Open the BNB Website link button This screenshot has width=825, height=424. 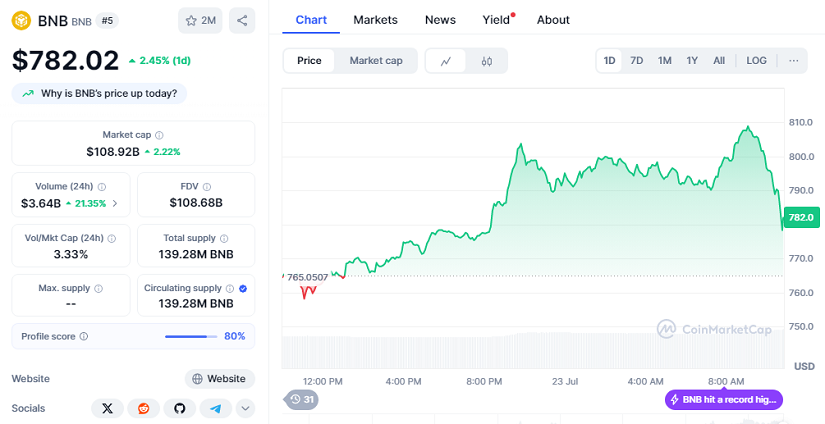219,379
